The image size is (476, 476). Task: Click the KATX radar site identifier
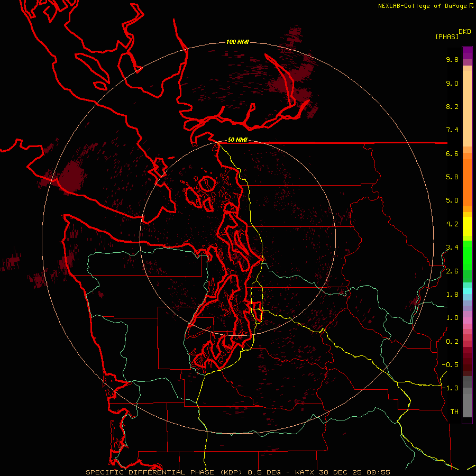[x=305, y=472]
